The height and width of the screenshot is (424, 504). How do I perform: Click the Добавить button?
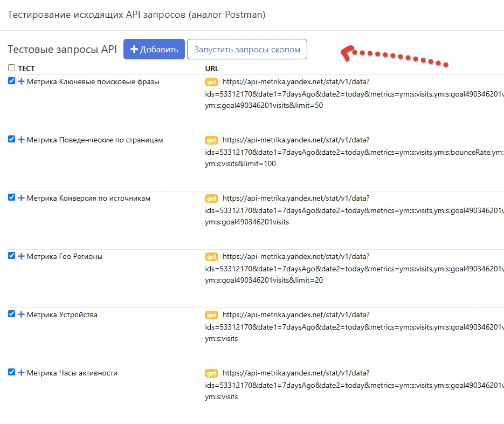[x=154, y=49]
